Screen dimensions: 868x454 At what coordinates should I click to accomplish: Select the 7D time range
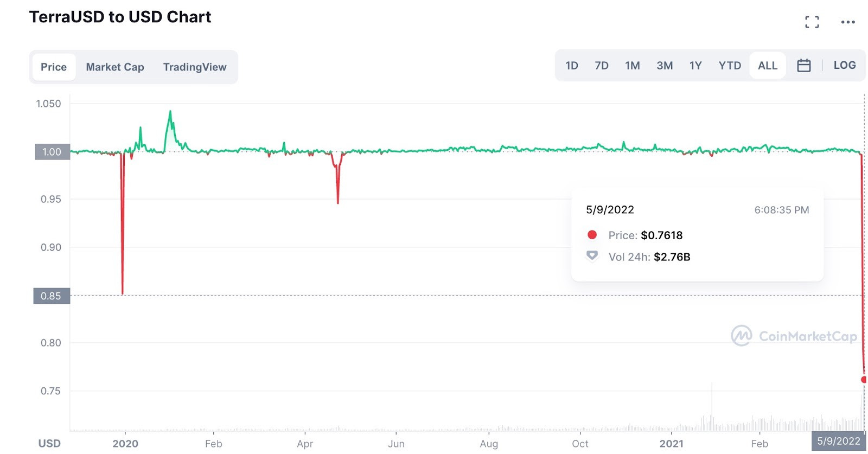pos(601,66)
